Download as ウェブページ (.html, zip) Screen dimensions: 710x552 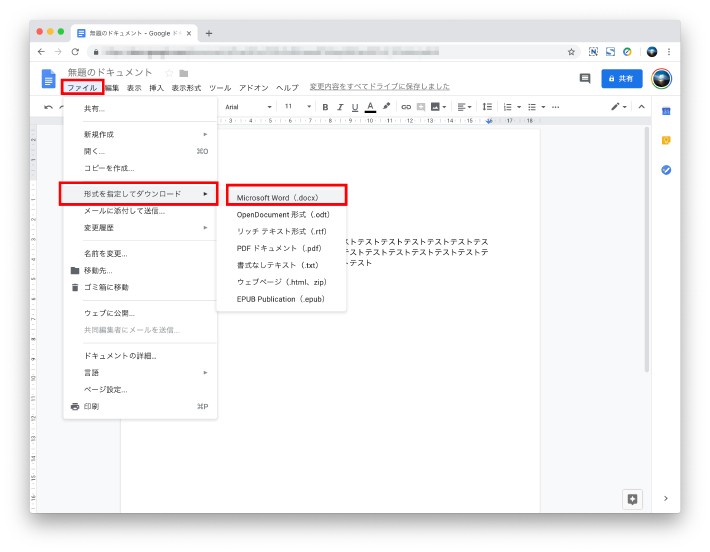[282, 282]
